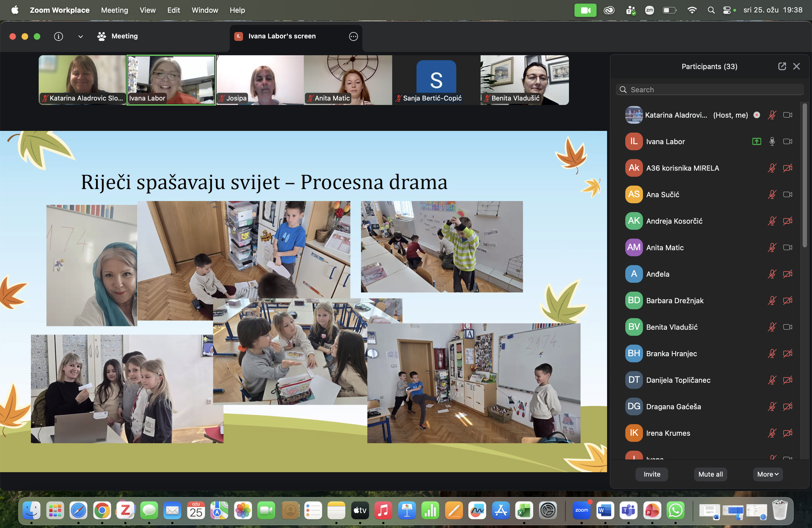Viewport: 812px width, 528px height.
Task: Click Irena Krumes's muted microphone icon
Action: pyautogui.click(x=772, y=433)
